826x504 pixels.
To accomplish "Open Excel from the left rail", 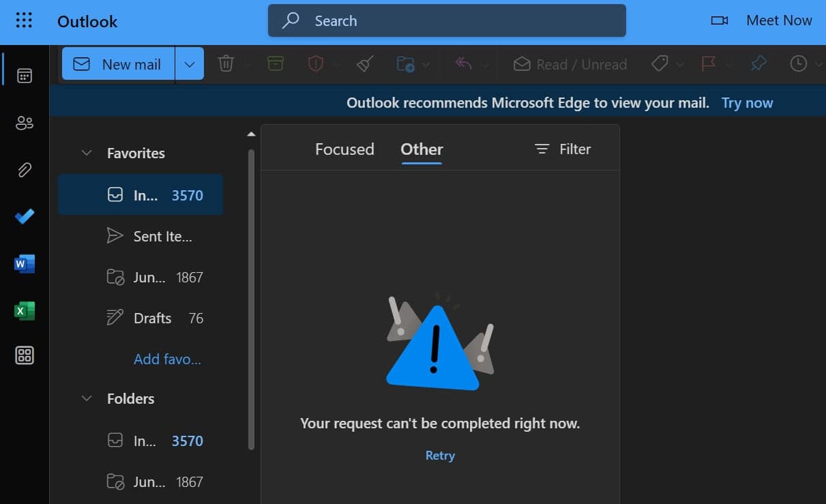I will pos(25,310).
